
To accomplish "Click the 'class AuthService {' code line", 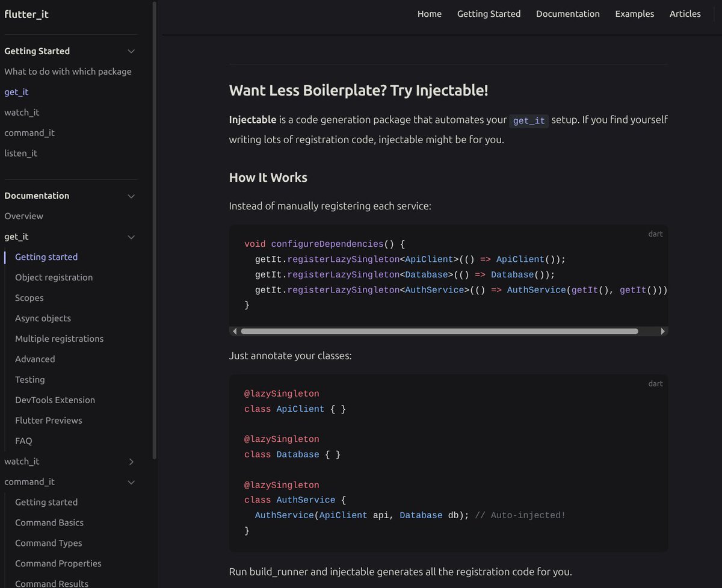I will (295, 500).
